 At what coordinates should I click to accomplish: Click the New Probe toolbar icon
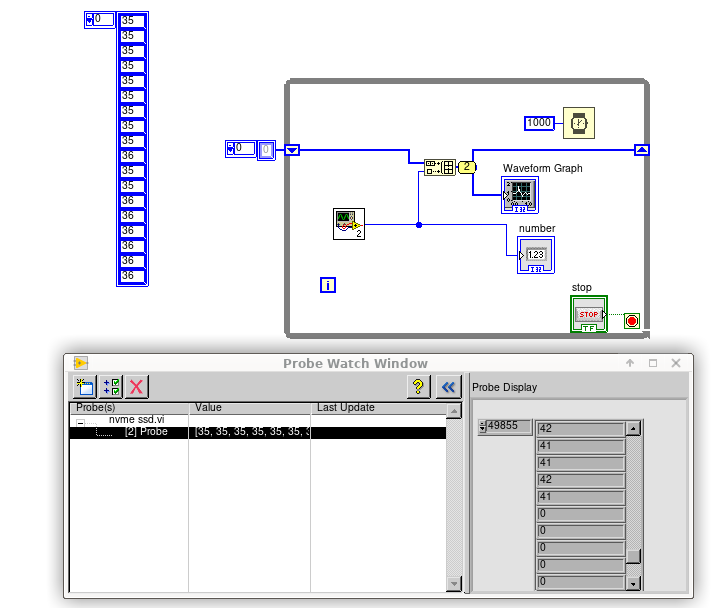[85, 386]
